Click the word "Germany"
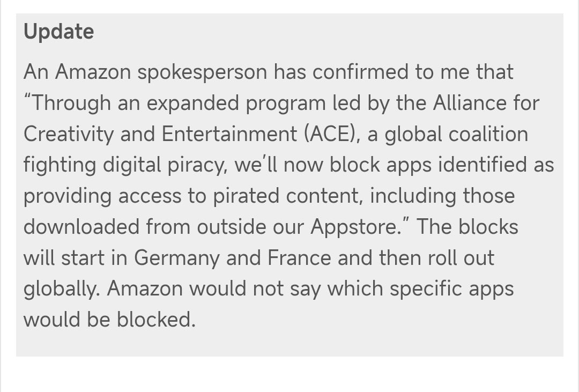This screenshot has width=579, height=392. coord(176,258)
